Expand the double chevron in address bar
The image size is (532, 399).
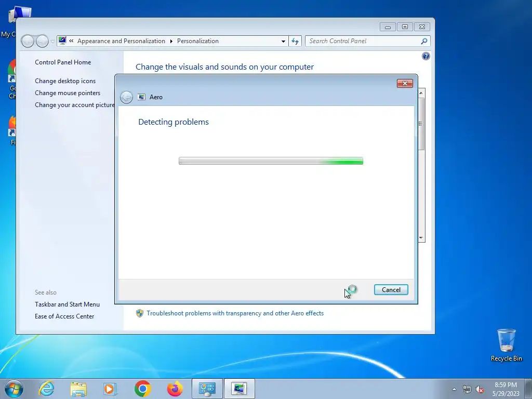pos(71,41)
